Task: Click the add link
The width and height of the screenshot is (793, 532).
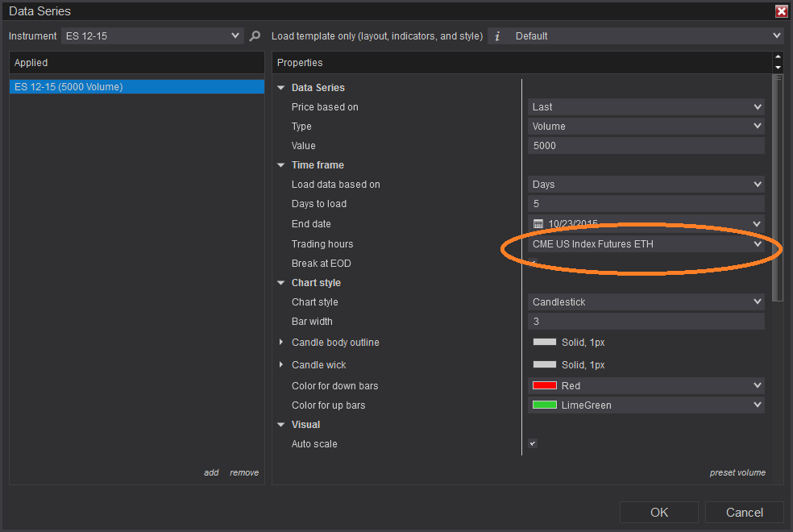Action: (x=211, y=472)
